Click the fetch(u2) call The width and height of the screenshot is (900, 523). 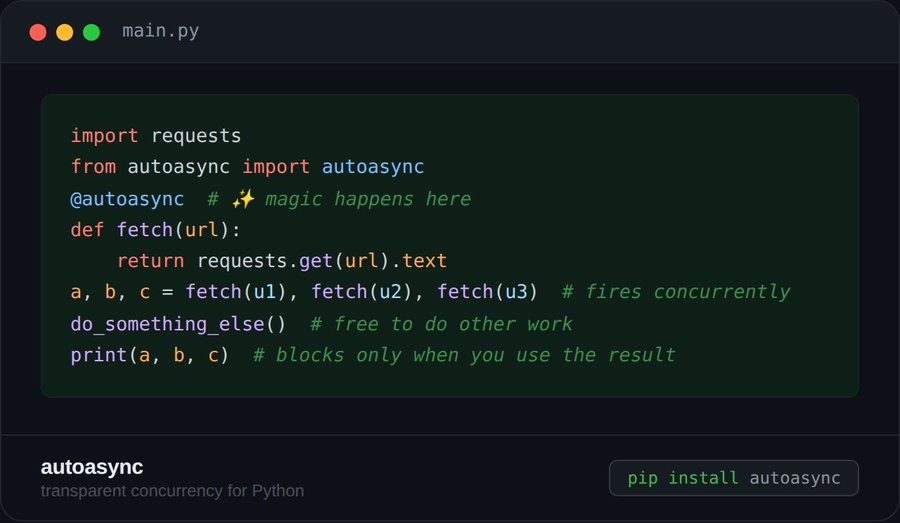click(362, 292)
